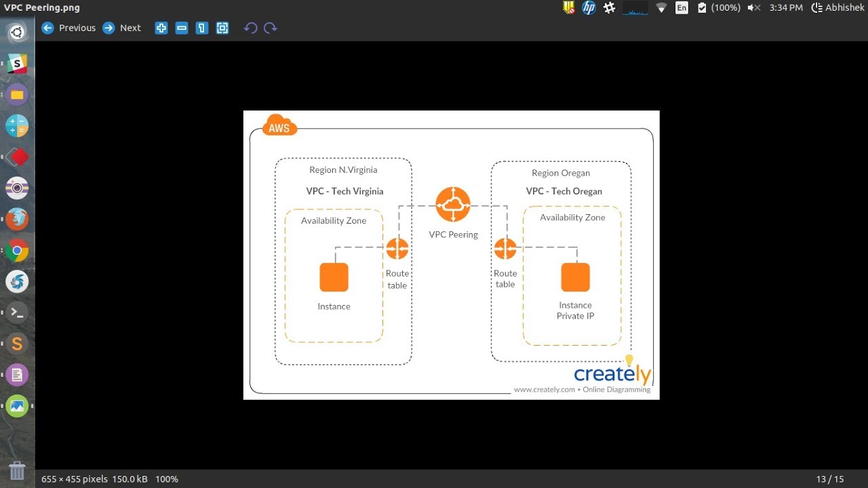Click the VPC Peering diagram image
This screenshot has height=488, width=868.
(x=451, y=255)
